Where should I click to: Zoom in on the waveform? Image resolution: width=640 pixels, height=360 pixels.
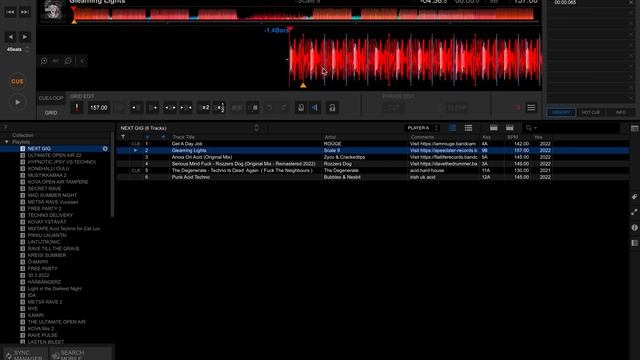pyautogui.click(x=44, y=61)
